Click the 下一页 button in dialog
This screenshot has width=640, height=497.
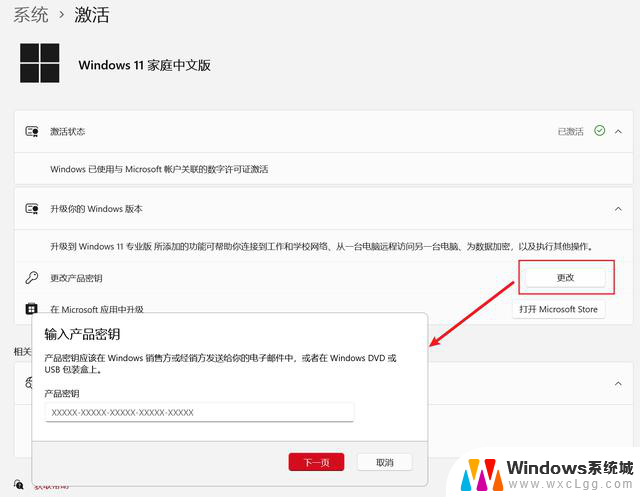click(316, 462)
